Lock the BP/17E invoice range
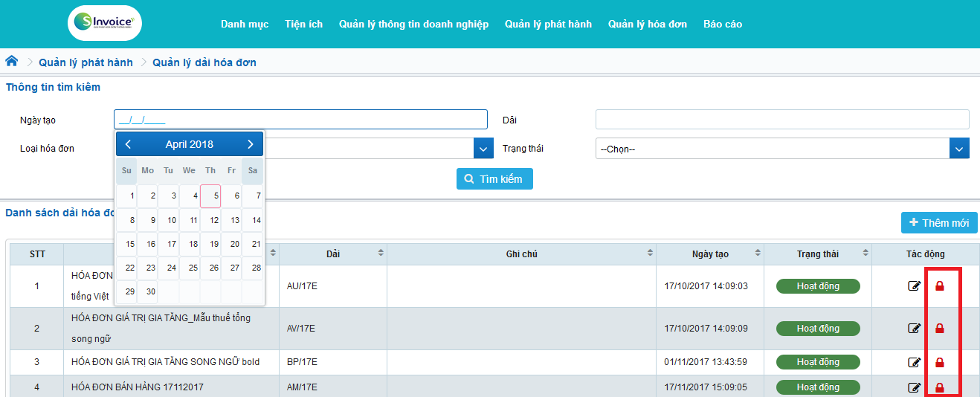 tap(939, 362)
